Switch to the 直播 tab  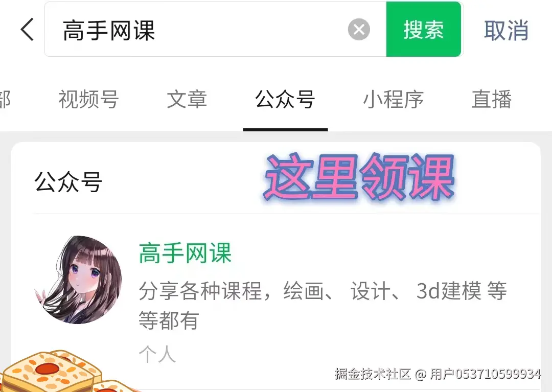click(492, 99)
